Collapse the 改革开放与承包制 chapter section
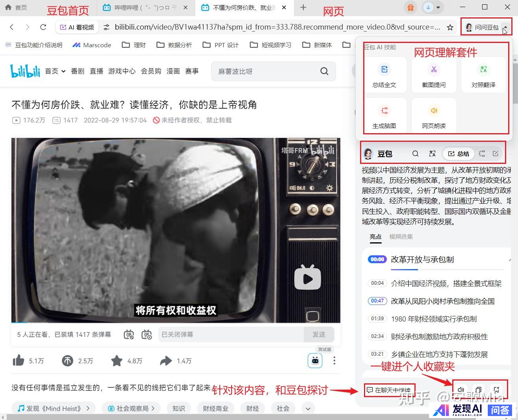The height and width of the screenshot is (420, 518). [x=511, y=260]
